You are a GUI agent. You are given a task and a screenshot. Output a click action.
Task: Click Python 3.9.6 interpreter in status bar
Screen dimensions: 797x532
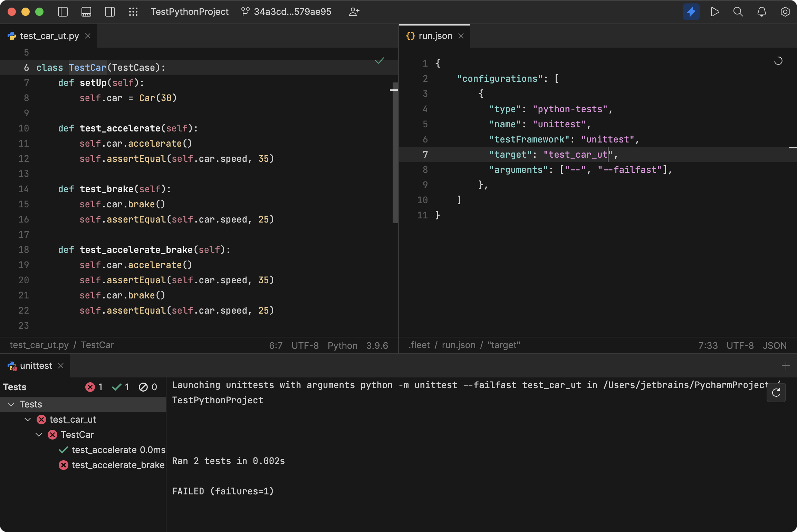(x=358, y=345)
